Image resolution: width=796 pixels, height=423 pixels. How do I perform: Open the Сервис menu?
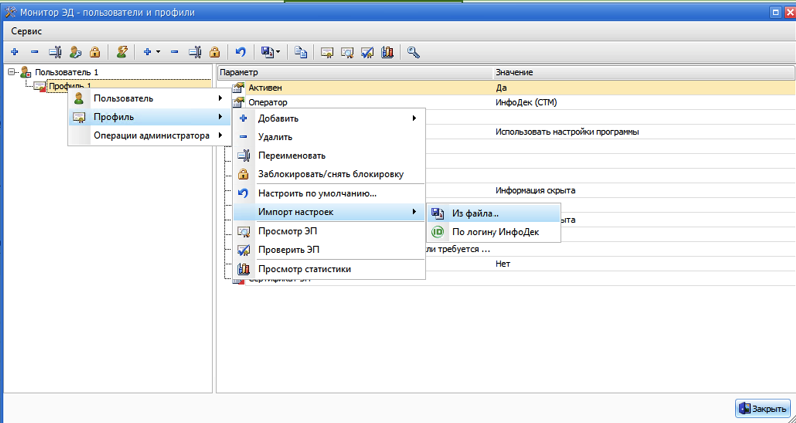(26, 31)
